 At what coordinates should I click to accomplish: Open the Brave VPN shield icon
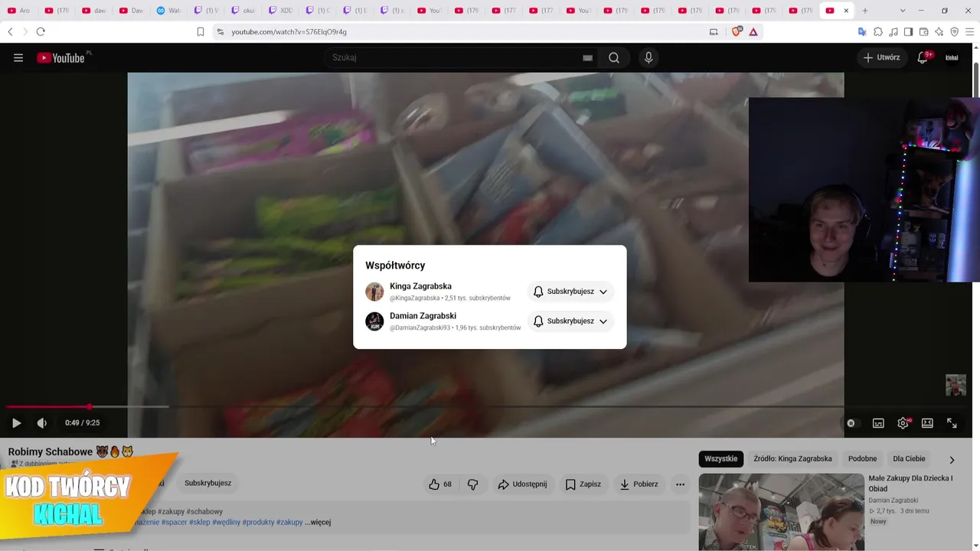954,31
